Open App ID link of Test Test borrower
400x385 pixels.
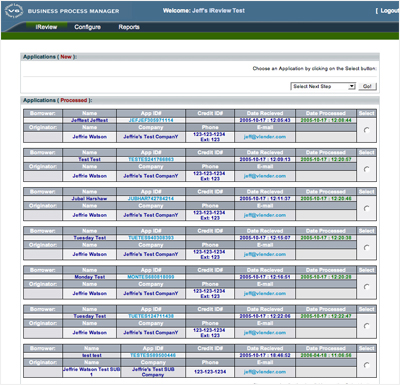click(151, 159)
